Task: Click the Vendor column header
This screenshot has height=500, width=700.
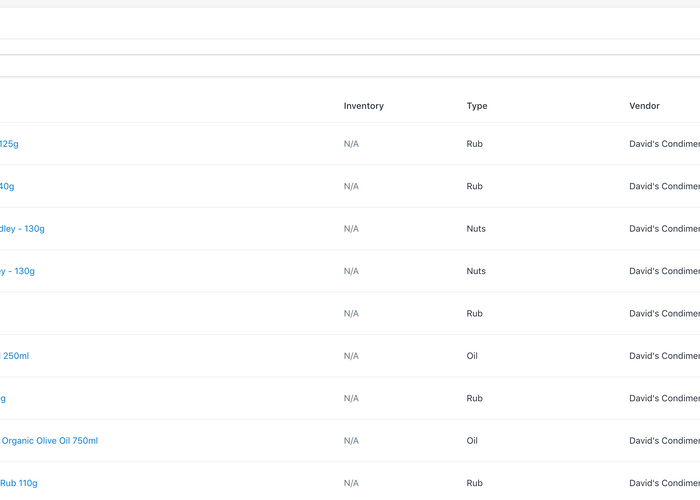Action: pos(644,106)
